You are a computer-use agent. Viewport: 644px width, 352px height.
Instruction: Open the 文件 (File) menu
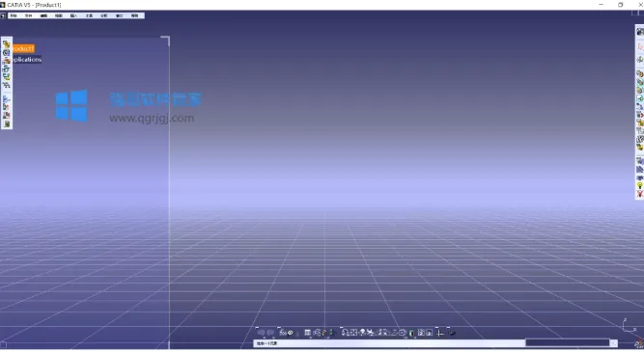[28, 15]
